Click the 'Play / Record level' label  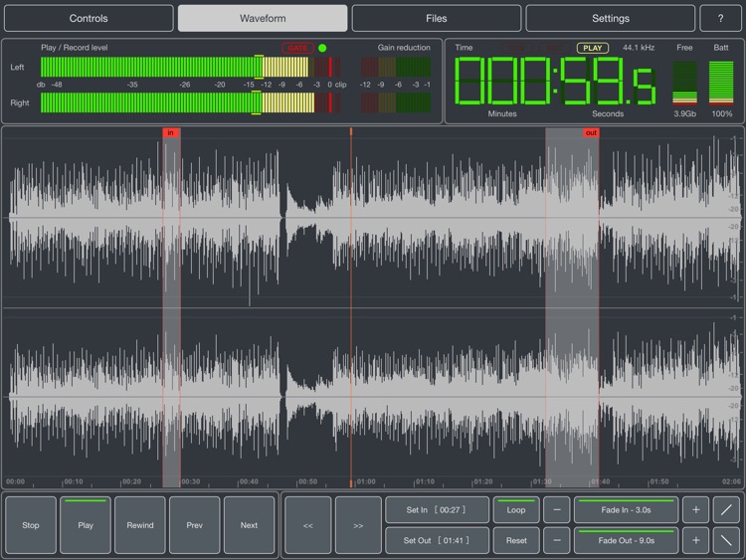[x=75, y=48]
